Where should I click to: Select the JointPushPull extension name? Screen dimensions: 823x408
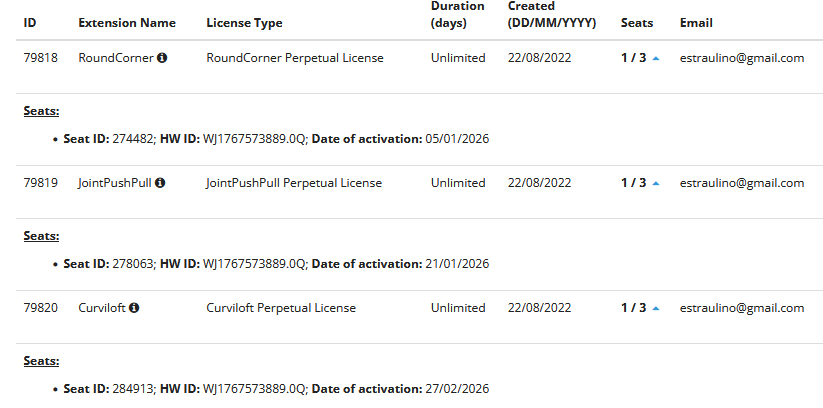click(114, 183)
